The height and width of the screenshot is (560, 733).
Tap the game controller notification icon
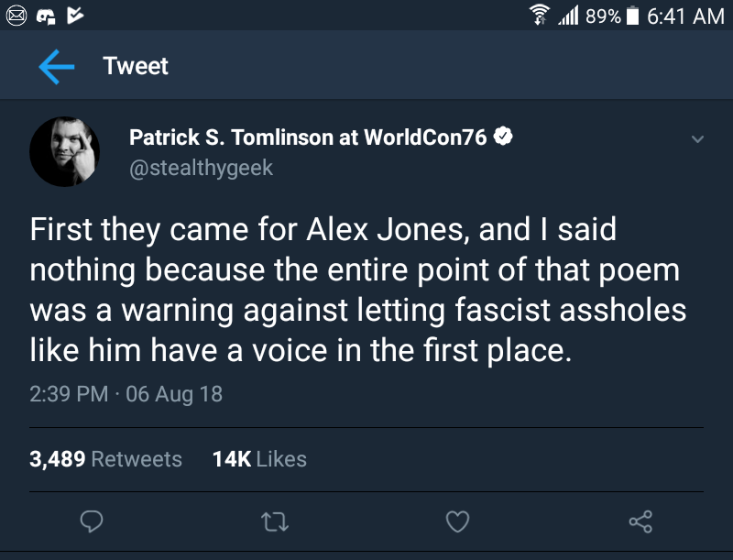[45, 16]
